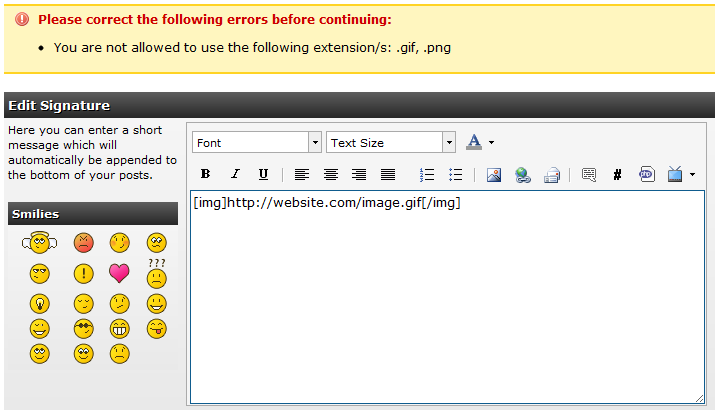Insert the sunglasses cool smiley
The height and width of the screenshot is (410, 715).
coord(83,329)
